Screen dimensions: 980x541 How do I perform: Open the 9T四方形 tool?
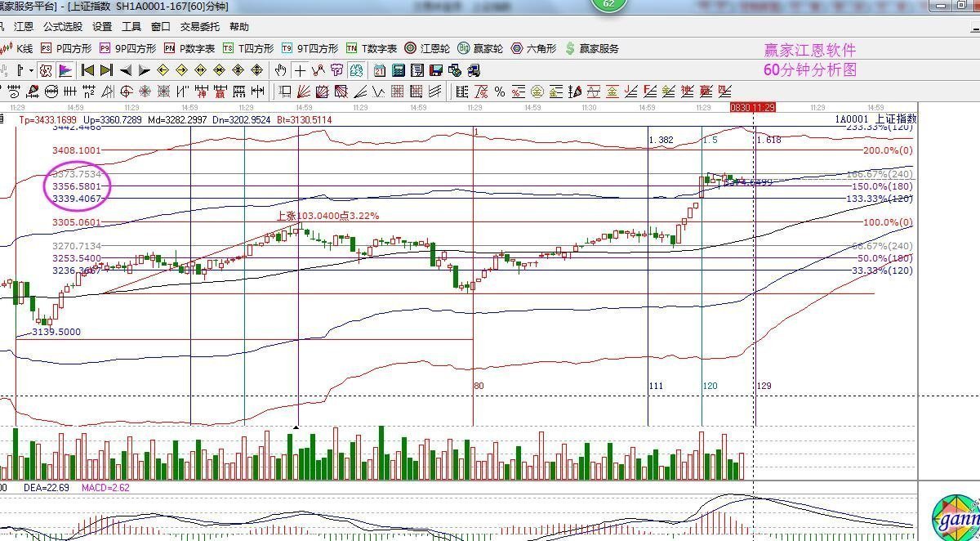coord(310,49)
